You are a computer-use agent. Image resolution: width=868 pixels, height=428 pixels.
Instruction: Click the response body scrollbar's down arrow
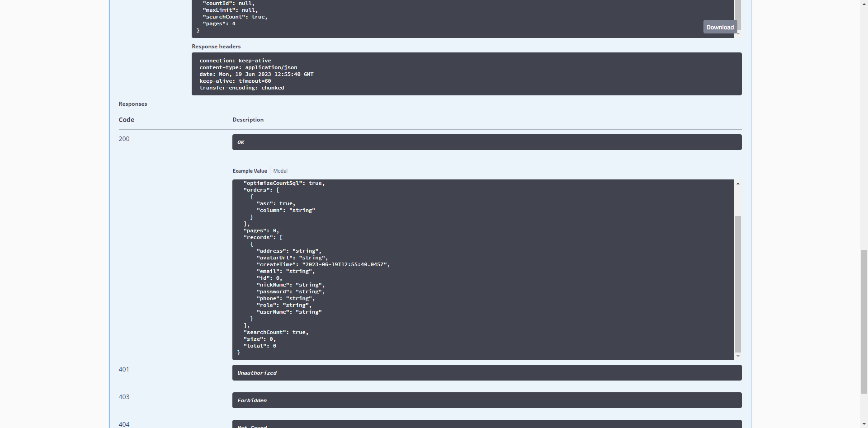click(x=738, y=34)
